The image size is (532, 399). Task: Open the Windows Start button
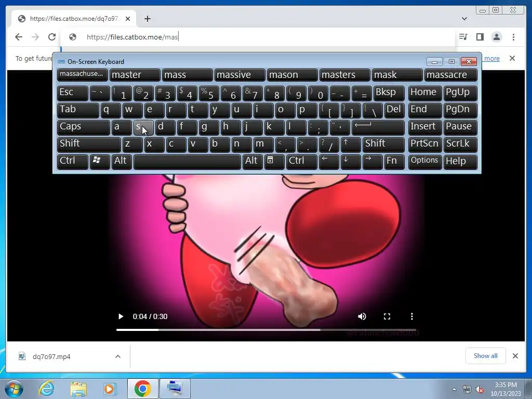click(x=14, y=389)
